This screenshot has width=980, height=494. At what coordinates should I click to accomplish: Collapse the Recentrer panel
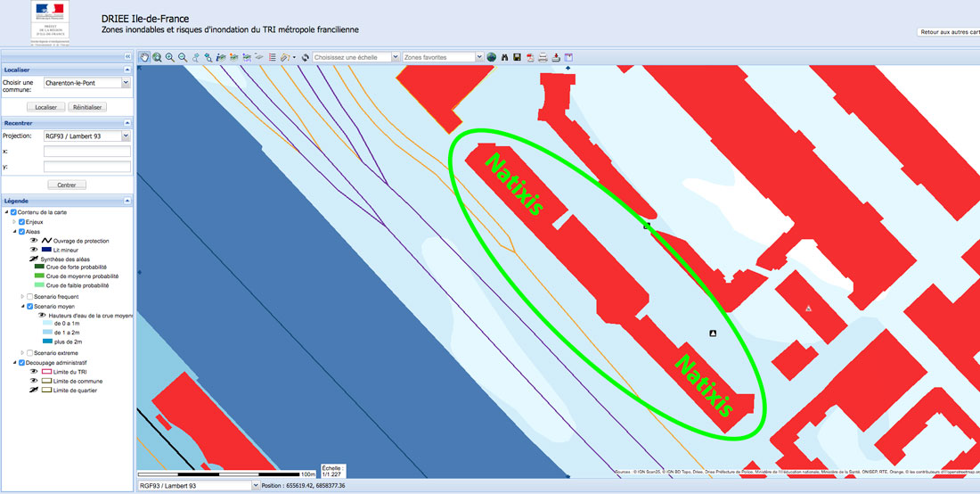point(127,123)
